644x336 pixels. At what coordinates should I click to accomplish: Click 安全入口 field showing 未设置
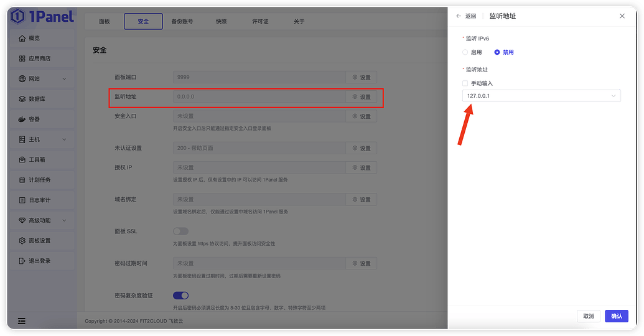(x=259, y=116)
